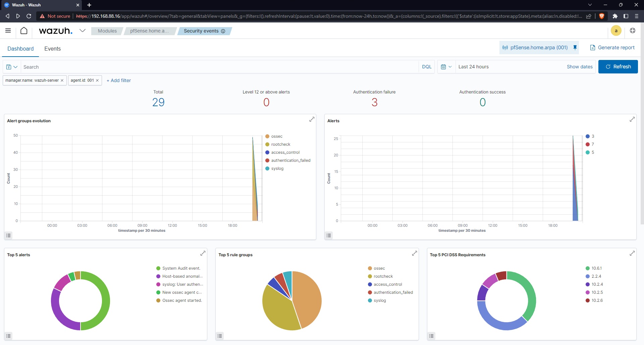This screenshot has height=345, width=644.
Task: Toggle legend on Top 5 alerts chart
Action: tap(8, 336)
